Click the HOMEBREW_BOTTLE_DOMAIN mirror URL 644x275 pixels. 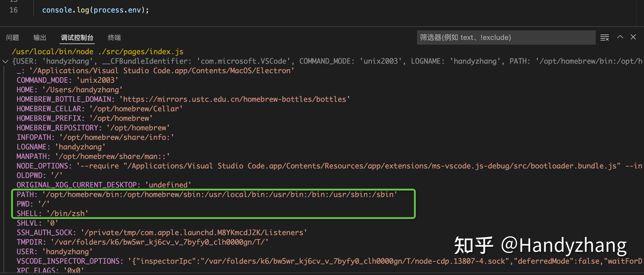coord(235,99)
